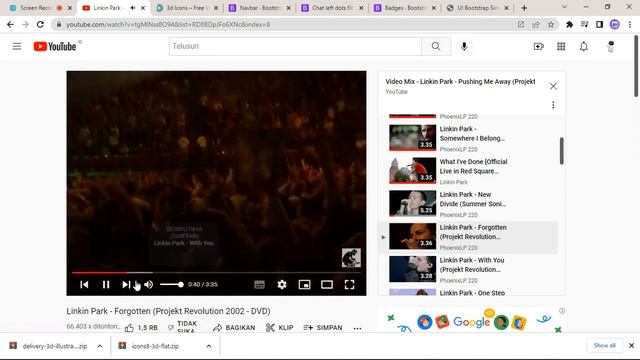The width and height of the screenshot is (640, 360).
Task: Enter fullscreen mode
Action: click(349, 284)
